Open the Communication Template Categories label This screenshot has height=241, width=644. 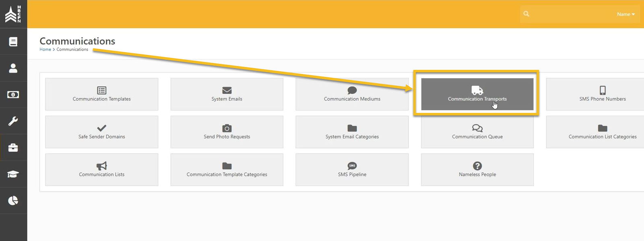pyautogui.click(x=227, y=175)
